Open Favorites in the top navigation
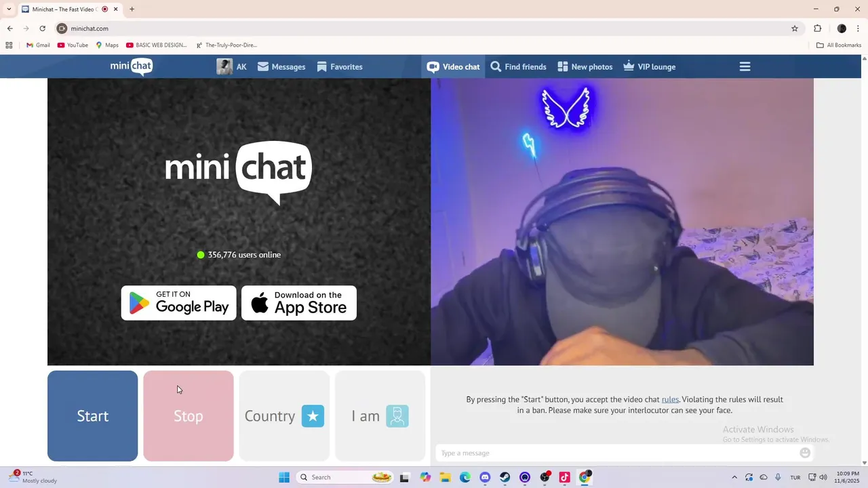The width and height of the screenshot is (868, 488). [x=340, y=66]
